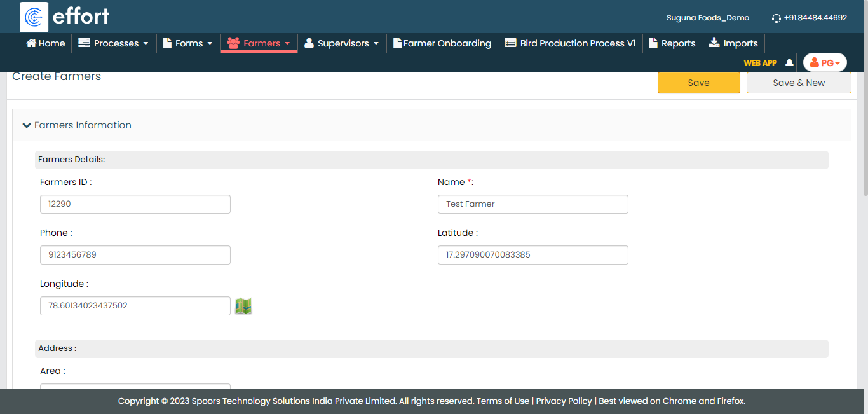This screenshot has width=868, height=414.
Task: Collapse the Farmers Information section
Action: 27,125
